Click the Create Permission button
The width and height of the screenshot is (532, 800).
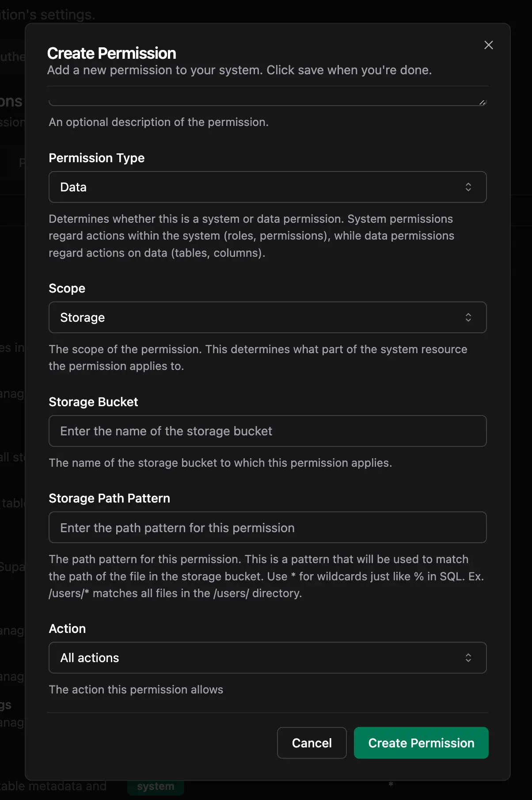point(421,743)
